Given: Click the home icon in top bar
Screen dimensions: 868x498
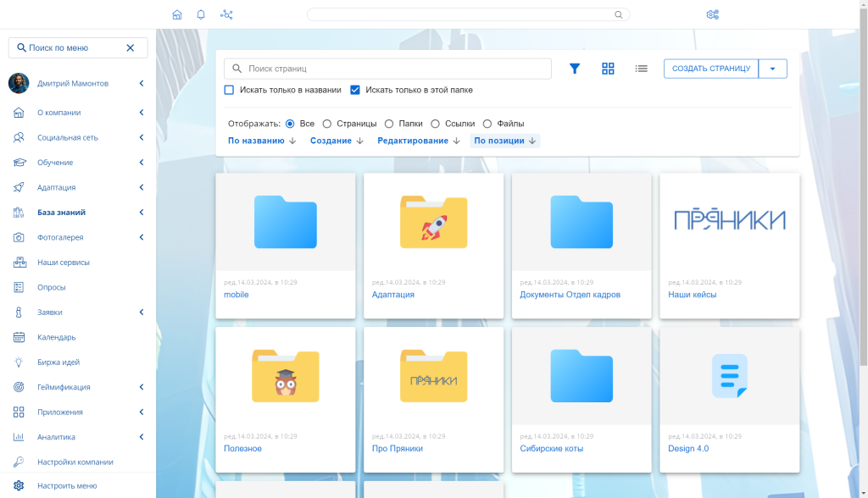Looking at the screenshot, I should [177, 14].
